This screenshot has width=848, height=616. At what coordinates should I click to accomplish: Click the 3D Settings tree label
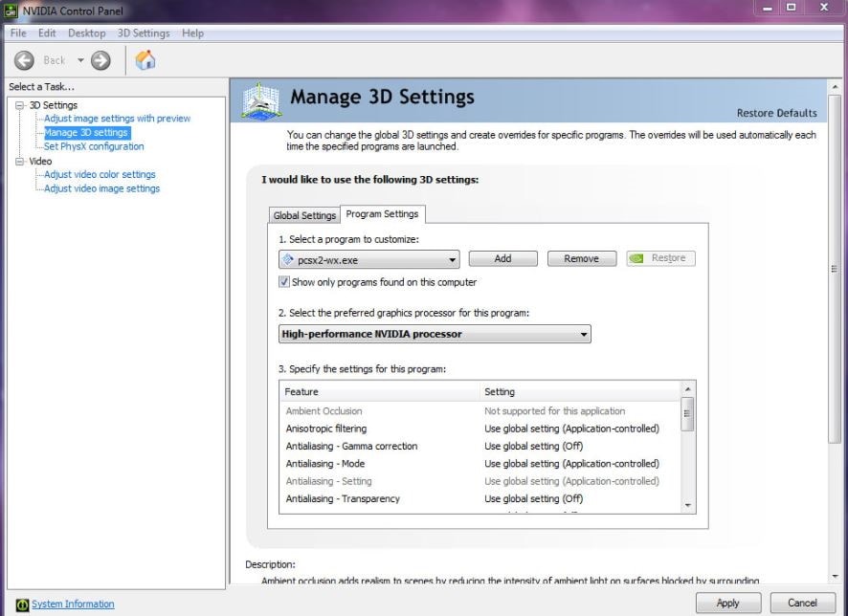pos(53,105)
